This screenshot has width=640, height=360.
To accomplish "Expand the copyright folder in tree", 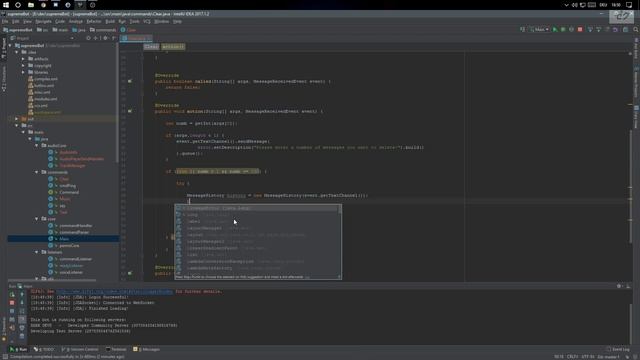I will pyautogui.click(x=23, y=66).
